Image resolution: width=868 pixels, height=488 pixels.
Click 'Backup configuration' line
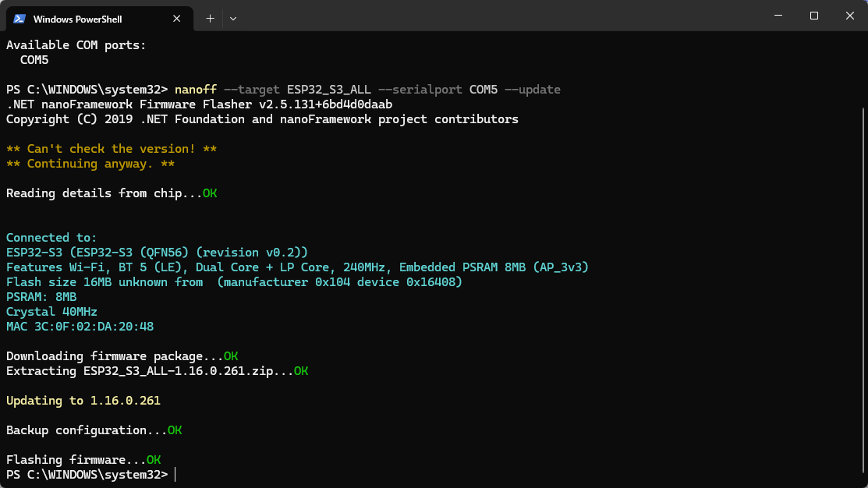coord(94,430)
